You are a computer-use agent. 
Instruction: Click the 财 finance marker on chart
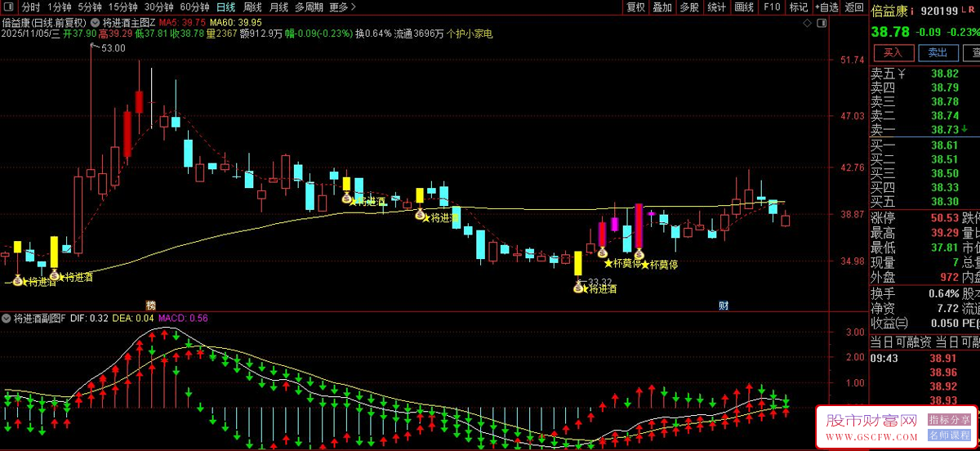pos(724,306)
